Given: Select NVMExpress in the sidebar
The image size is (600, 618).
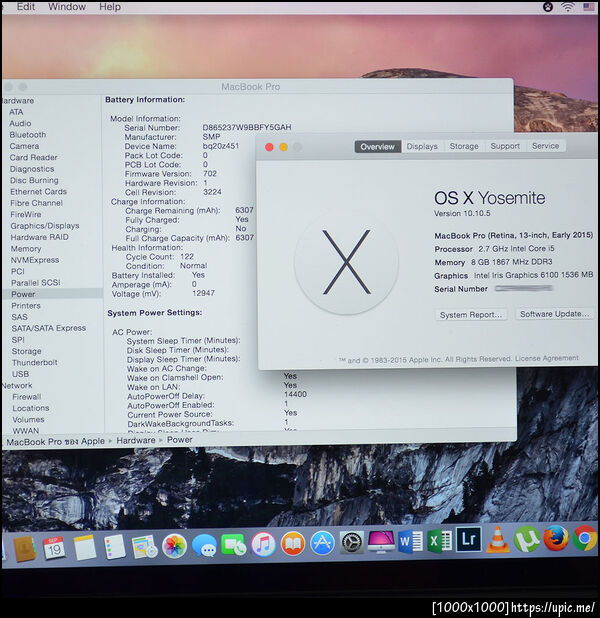Looking at the screenshot, I should (x=35, y=260).
